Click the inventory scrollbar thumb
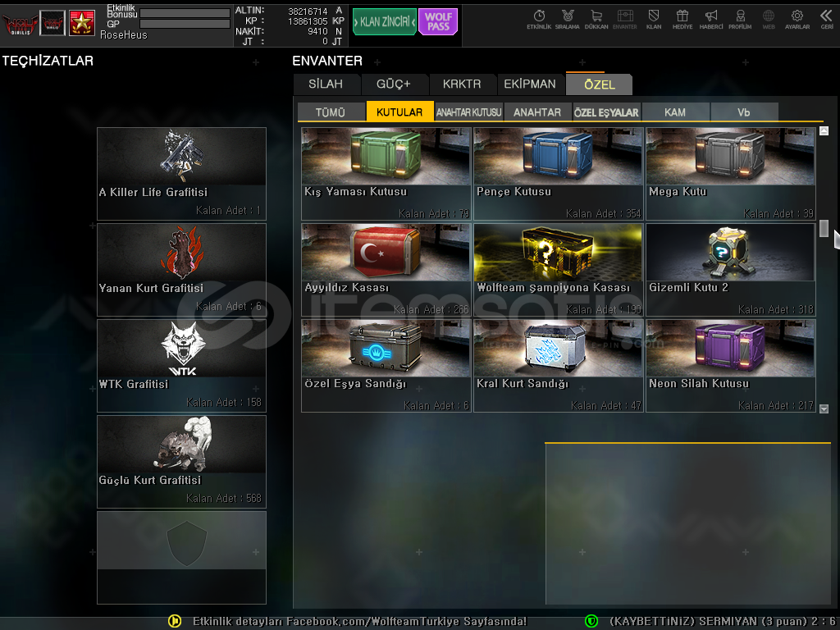 point(824,228)
